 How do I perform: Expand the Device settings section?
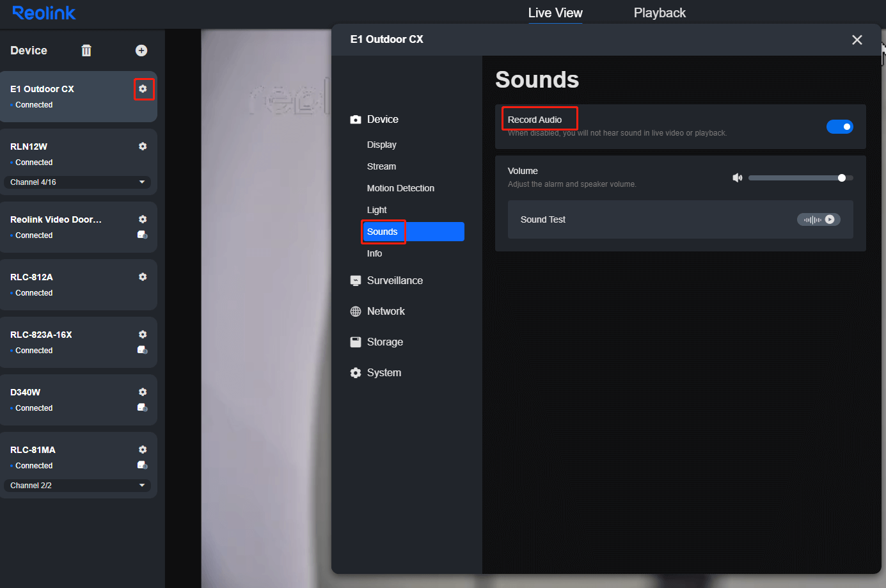(x=375, y=120)
